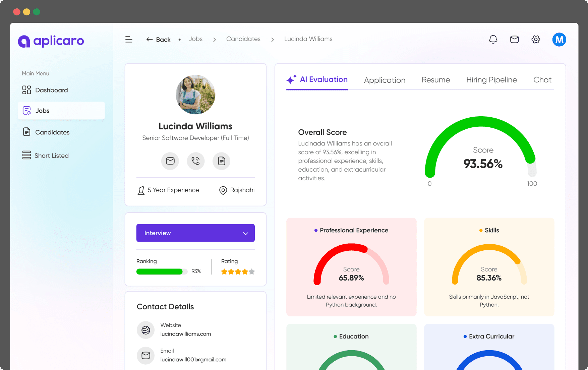Open the Candidates breadcrumb link
This screenshot has height=370, width=588.
(243, 39)
